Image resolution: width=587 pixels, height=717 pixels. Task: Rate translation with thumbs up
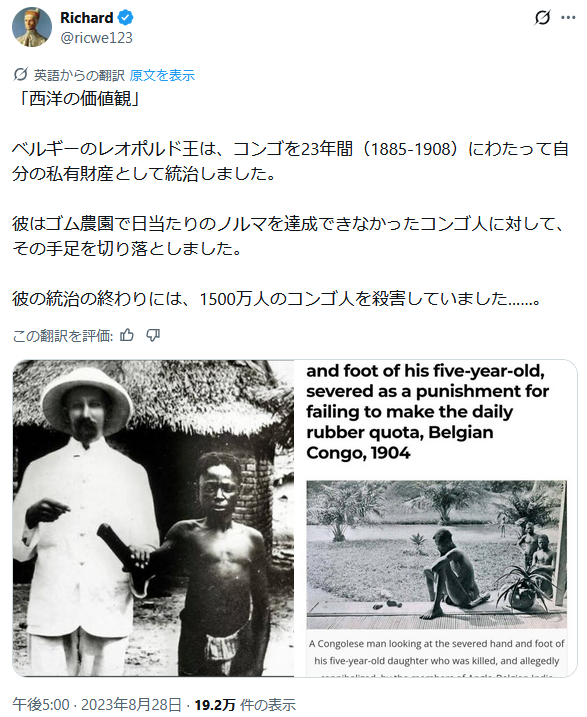click(x=127, y=336)
